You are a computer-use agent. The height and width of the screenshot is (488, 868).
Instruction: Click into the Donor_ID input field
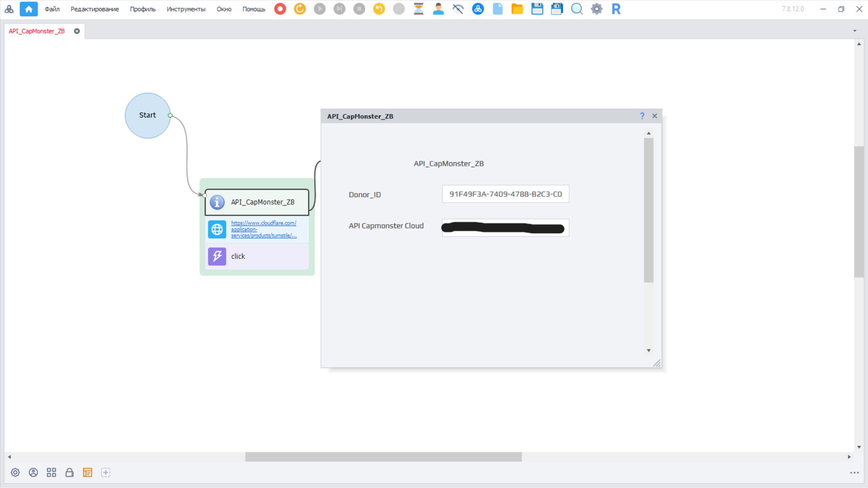click(505, 194)
